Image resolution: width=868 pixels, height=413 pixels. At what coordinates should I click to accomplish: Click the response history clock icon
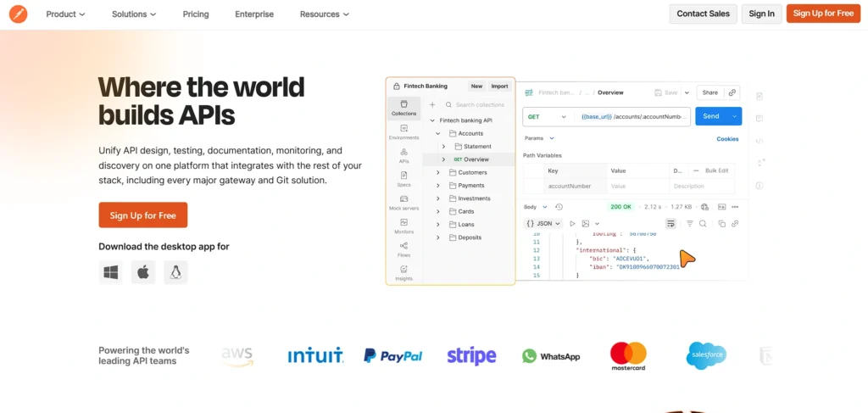pos(559,207)
